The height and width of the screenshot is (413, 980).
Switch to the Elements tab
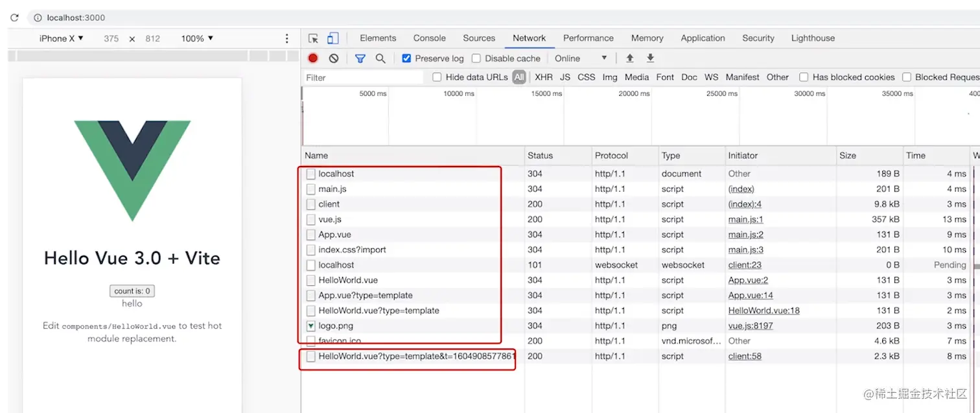(378, 38)
